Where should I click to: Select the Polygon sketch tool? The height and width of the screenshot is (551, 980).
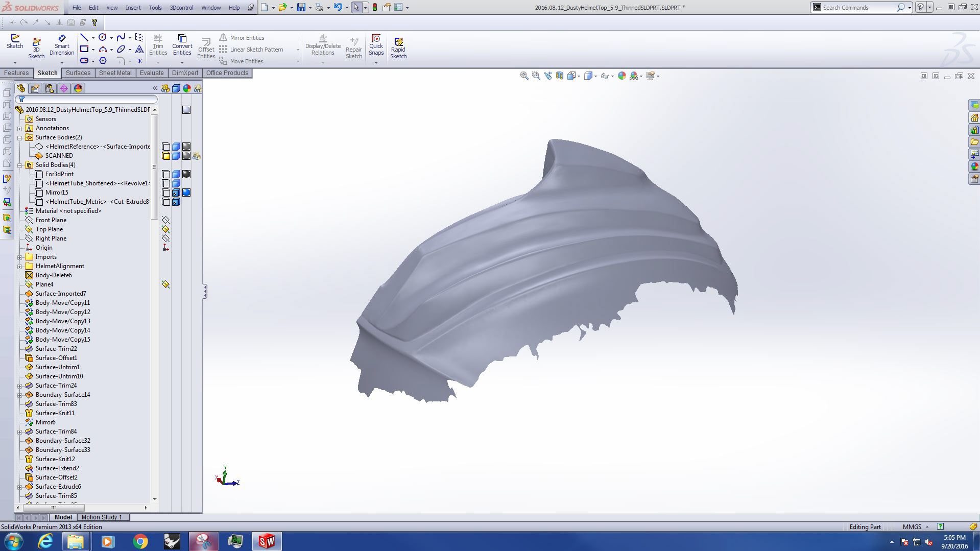[103, 61]
